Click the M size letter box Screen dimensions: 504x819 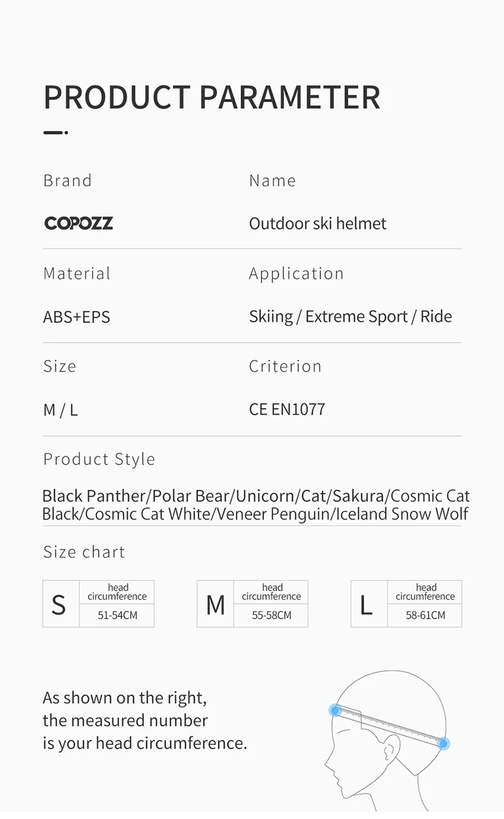point(215,604)
